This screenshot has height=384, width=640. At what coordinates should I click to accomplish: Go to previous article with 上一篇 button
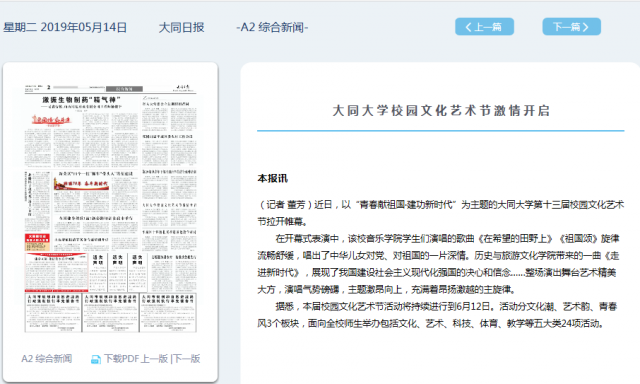point(484,27)
